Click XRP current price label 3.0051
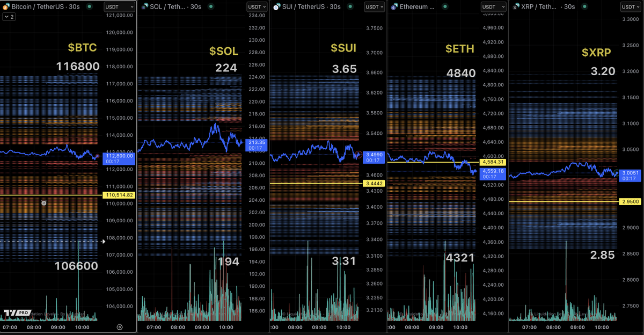The image size is (644, 335). point(630,175)
